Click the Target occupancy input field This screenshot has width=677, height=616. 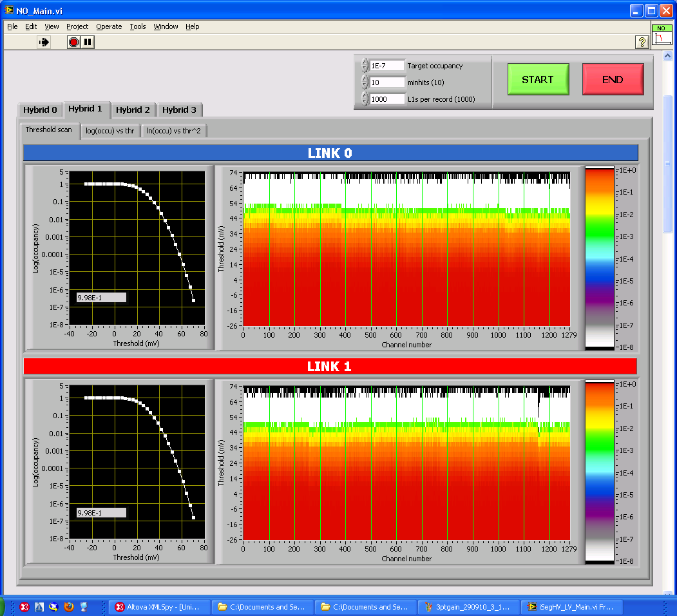pyautogui.click(x=386, y=66)
